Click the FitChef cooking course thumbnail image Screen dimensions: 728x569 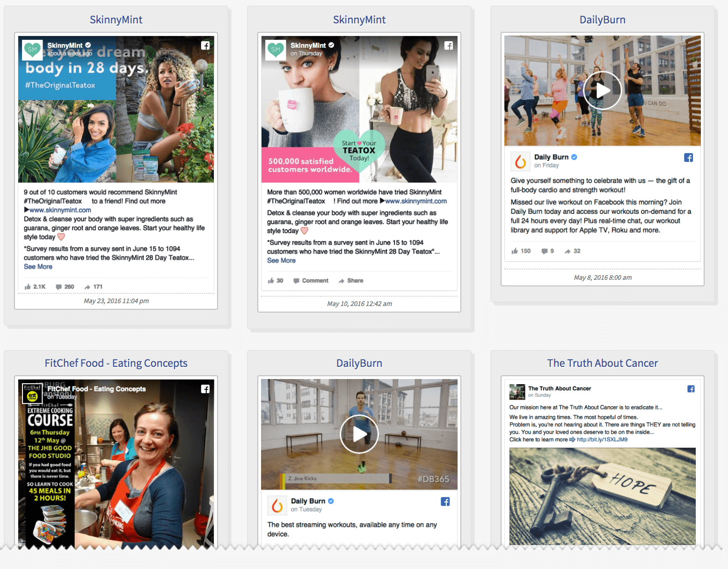[x=116, y=463]
